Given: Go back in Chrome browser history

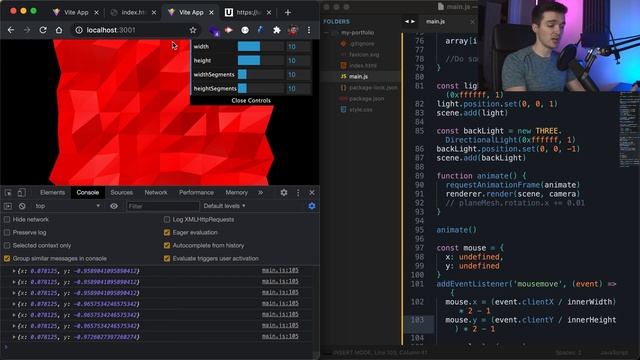Looking at the screenshot, I should [11, 30].
